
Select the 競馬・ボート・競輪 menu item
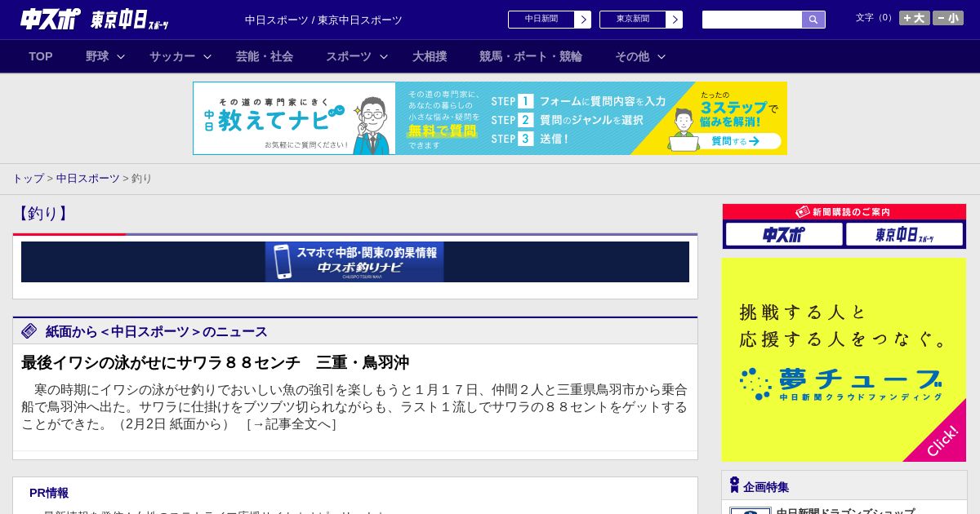pos(531,56)
